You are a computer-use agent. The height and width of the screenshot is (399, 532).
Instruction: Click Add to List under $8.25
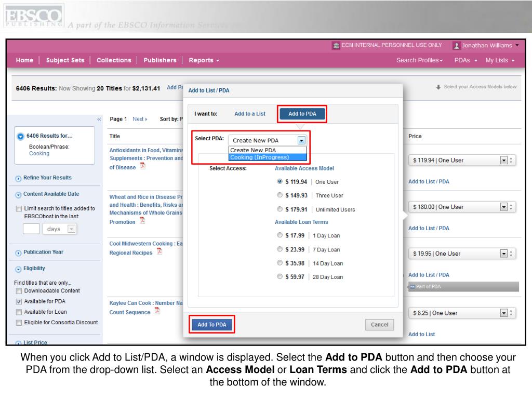[x=421, y=335]
